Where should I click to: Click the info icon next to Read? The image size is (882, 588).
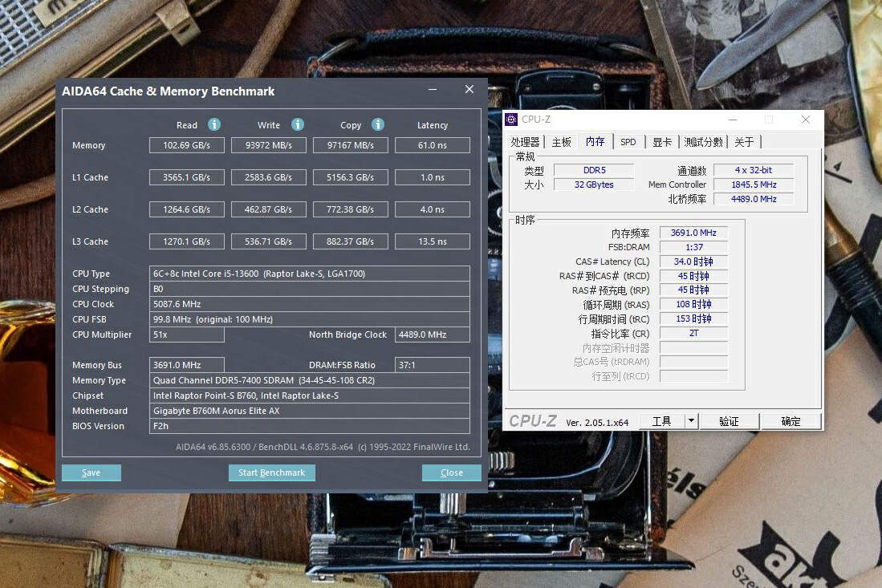[214, 124]
